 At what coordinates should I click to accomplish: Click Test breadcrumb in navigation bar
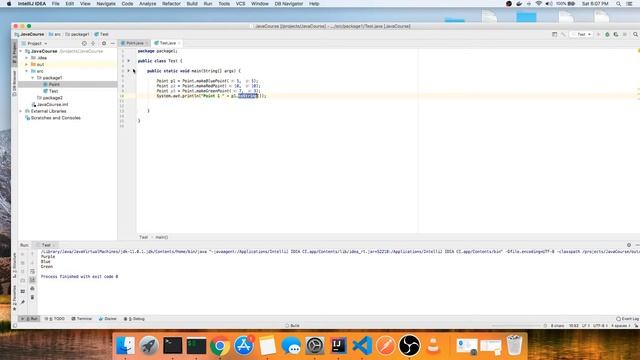pyautogui.click(x=102, y=34)
